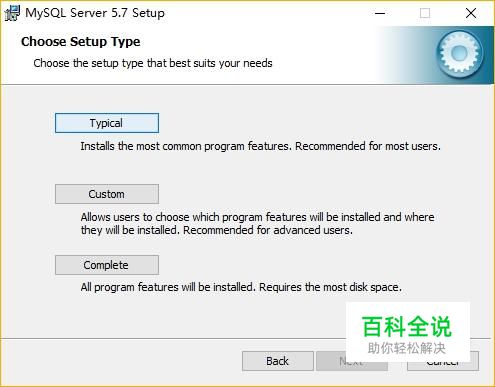Image resolution: width=495 pixels, height=387 pixels.
Task: Click the 'Choose Setup Type' heading
Action: [81, 42]
